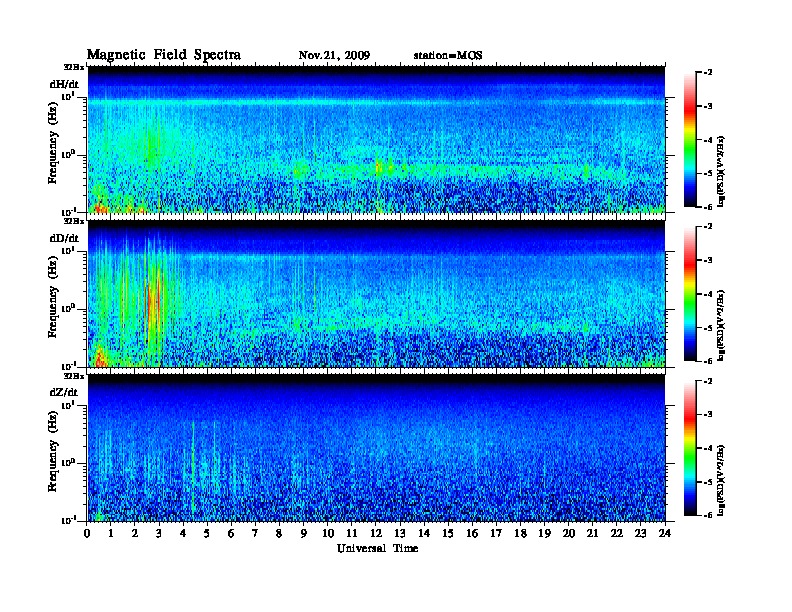Select the "Universal Time" axis label
This screenshot has height=612, width=792.
377,548
